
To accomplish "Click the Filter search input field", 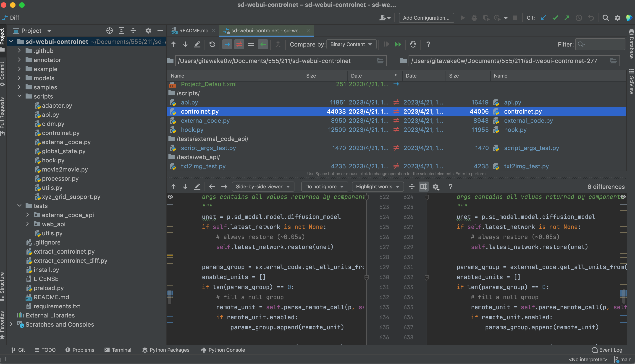I will click(603, 44).
